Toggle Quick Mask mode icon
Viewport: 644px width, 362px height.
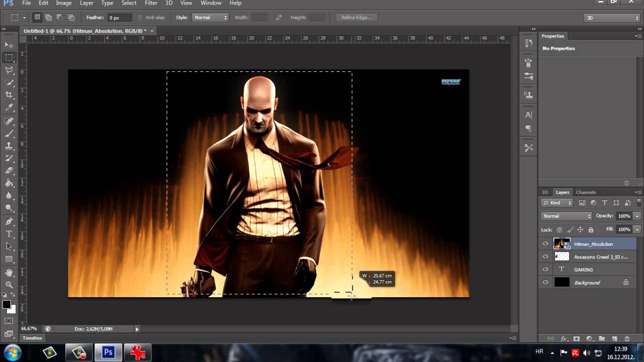pyautogui.click(x=9, y=321)
